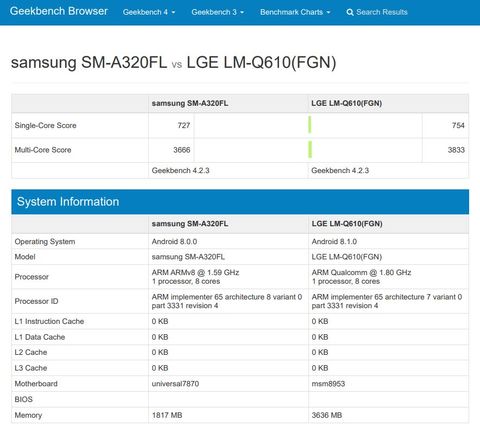This screenshot has height=427, width=480.
Task: Click the L1 Data Cache label
Action: [x=40, y=337]
